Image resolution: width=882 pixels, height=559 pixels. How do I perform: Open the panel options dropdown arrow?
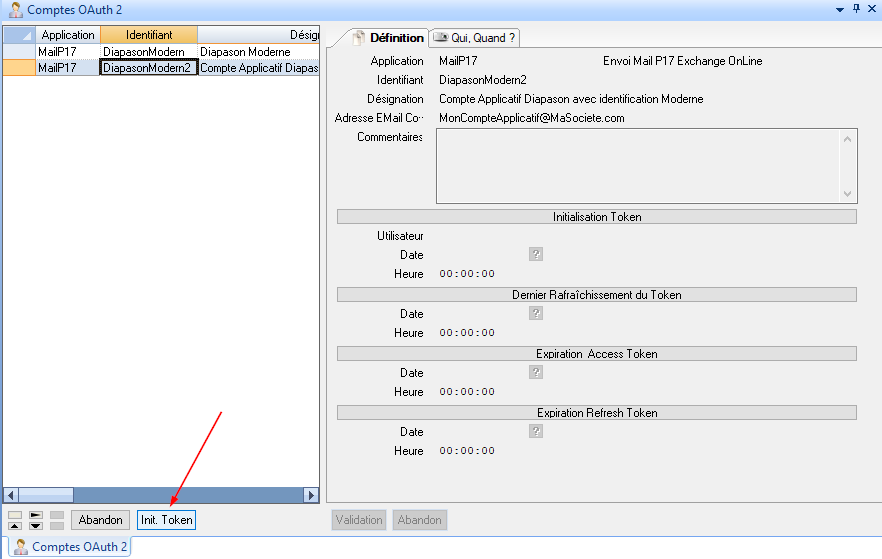click(839, 9)
